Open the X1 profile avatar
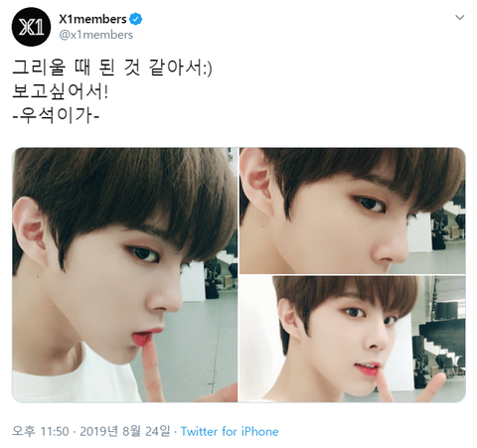The height and width of the screenshot is (448, 477). (x=31, y=27)
